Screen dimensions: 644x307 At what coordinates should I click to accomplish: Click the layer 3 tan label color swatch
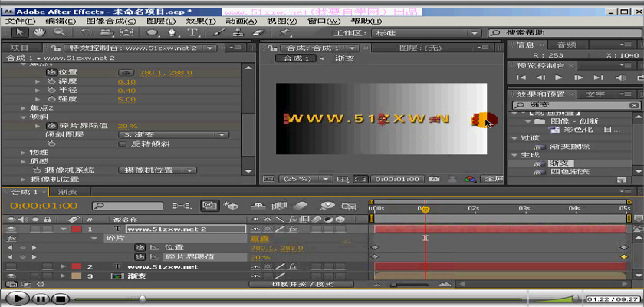coord(77,276)
